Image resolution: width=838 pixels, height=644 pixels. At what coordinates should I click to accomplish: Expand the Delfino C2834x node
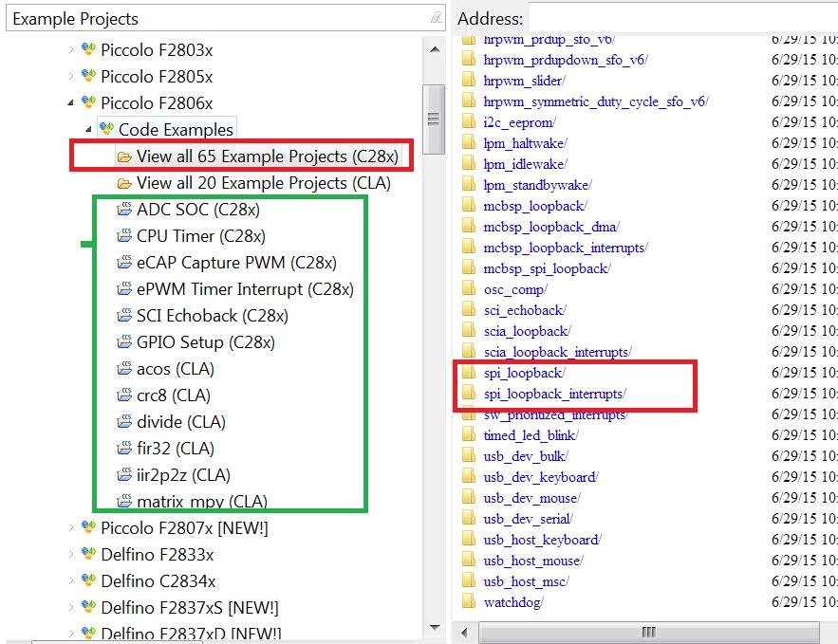(71, 580)
